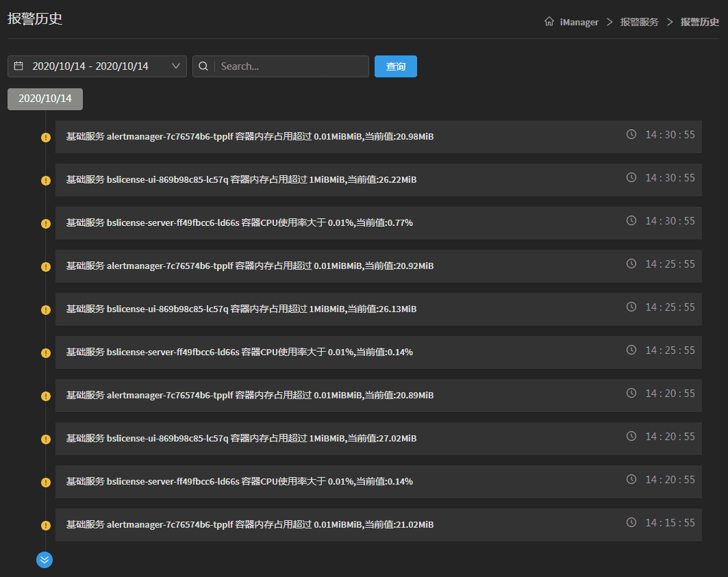Click warning icon for CPU 0.77% alert
Screen dimensions: 728x577
pyautogui.click(x=46, y=224)
